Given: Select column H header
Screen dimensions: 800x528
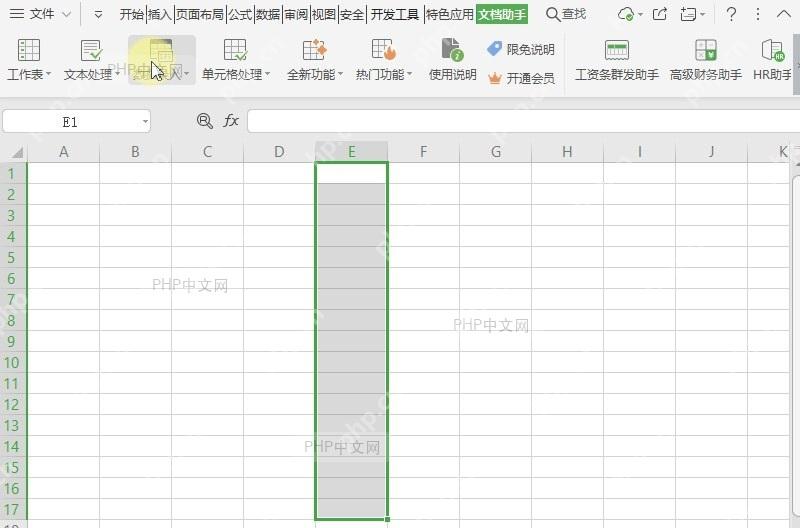Looking at the screenshot, I should (x=567, y=152).
